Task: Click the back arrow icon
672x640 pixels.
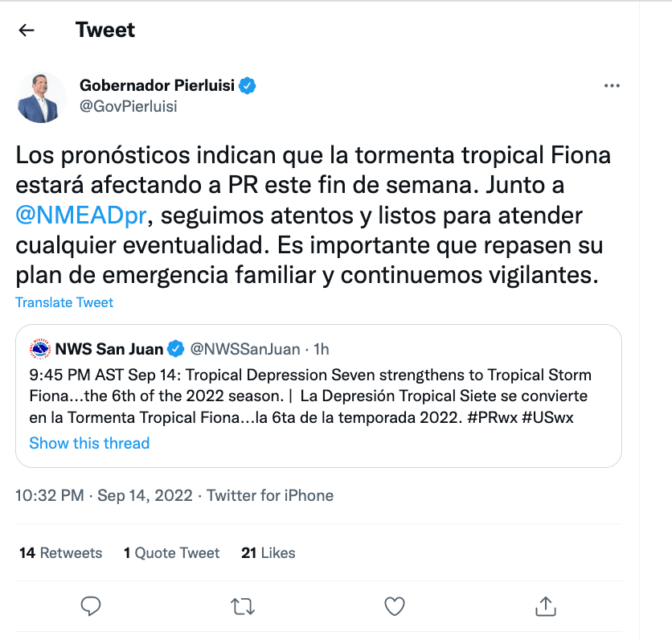Action: [27, 31]
